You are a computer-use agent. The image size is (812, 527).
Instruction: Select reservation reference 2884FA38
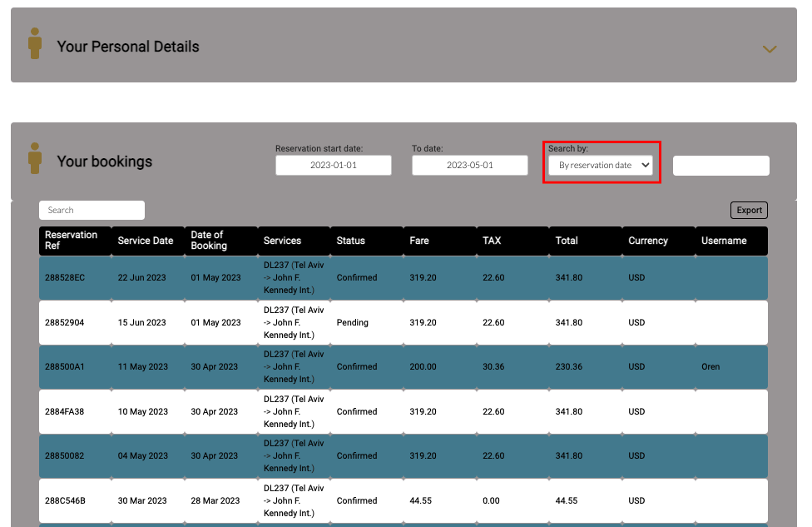(x=64, y=411)
